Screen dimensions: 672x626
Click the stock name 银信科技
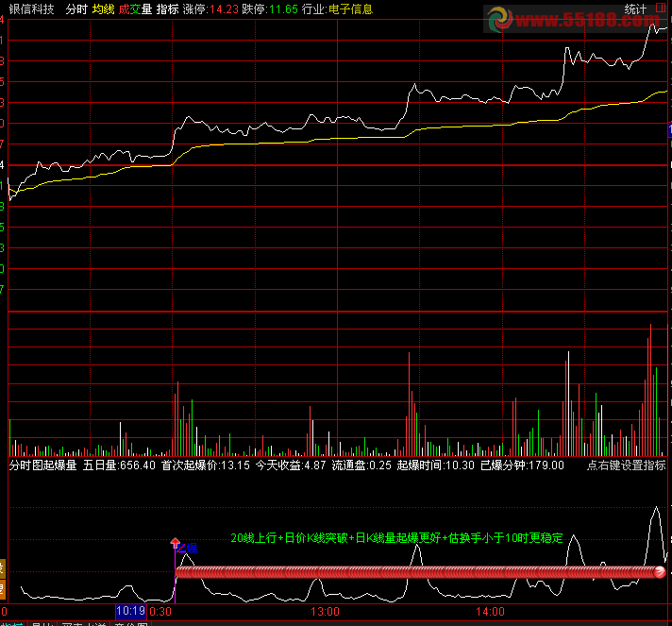pyautogui.click(x=32, y=9)
